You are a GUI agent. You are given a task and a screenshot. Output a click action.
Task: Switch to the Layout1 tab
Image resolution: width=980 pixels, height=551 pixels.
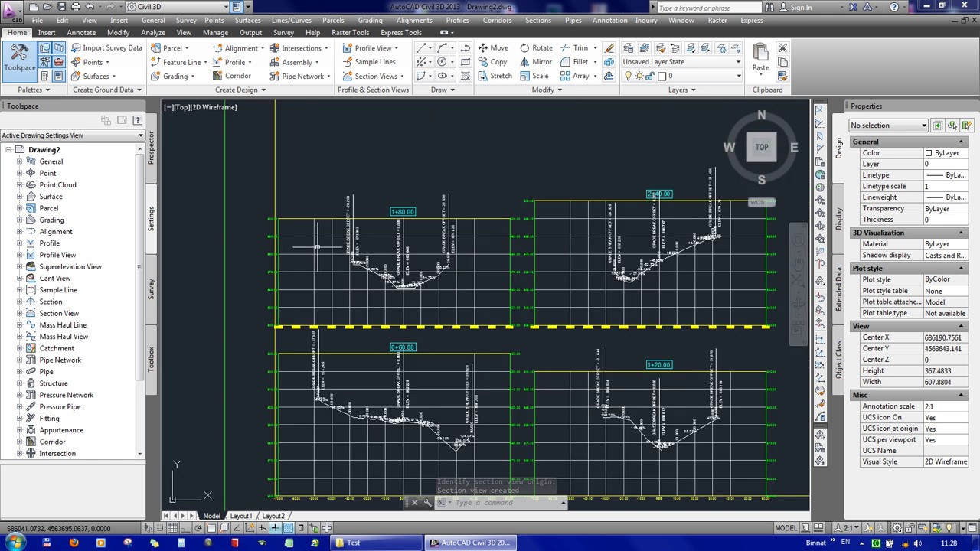pyautogui.click(x=241, y=516)
